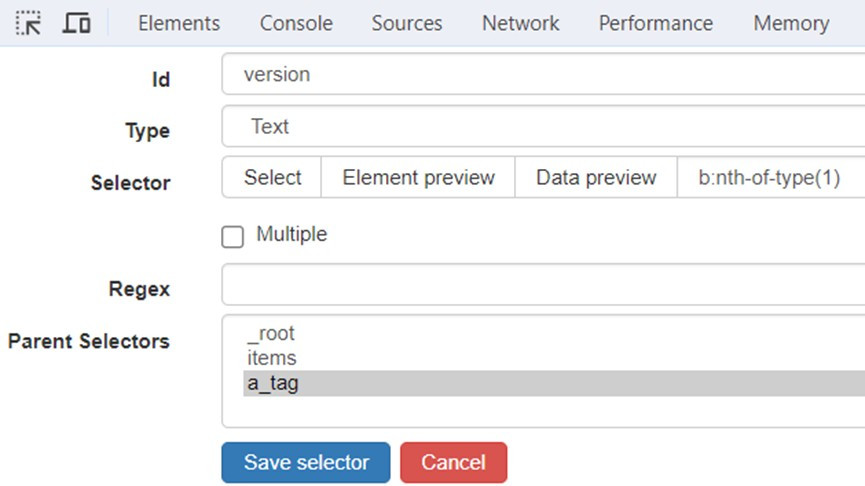Open the Type dropdown showing Text
The image size is (865, 486).
tap(540, 127)
